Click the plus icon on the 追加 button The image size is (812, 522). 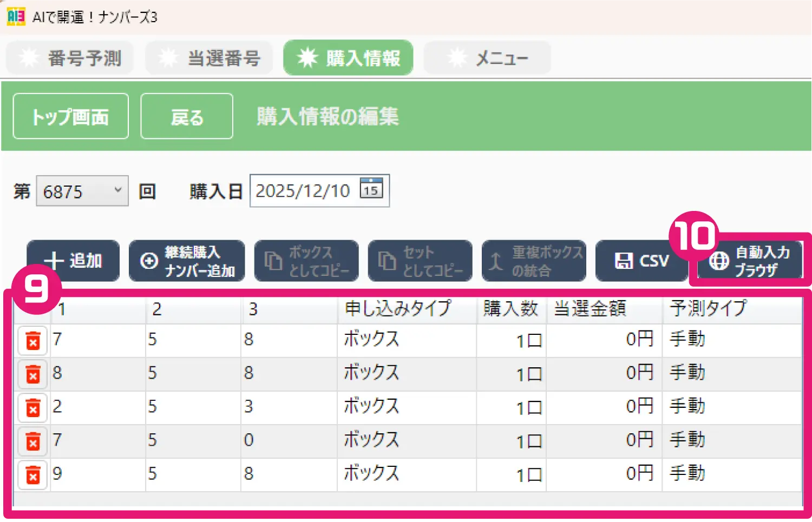tap(54, 260)
